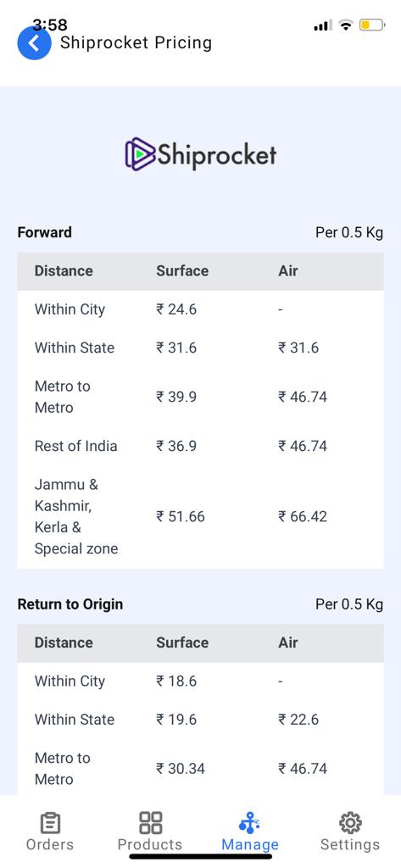Viewport: 401px width, 868px height.
Task: Select Return Within State surface price ₹ 19.6
Action: 176,720
